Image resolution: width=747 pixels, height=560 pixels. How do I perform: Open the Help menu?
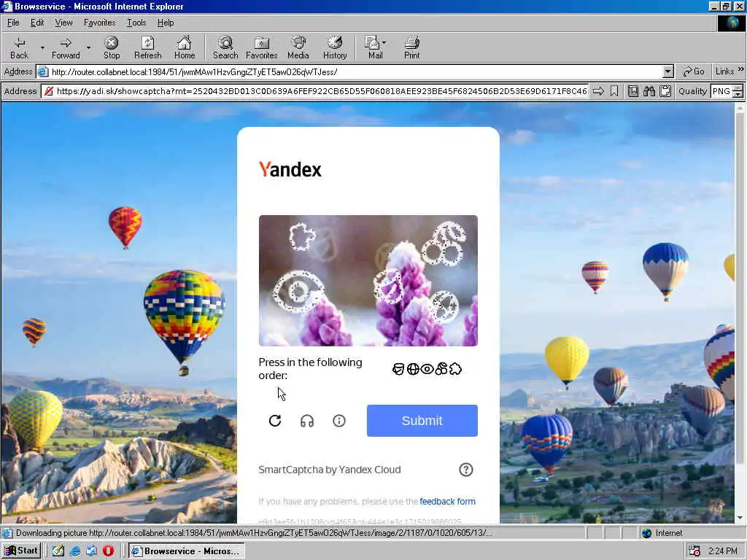166,23
